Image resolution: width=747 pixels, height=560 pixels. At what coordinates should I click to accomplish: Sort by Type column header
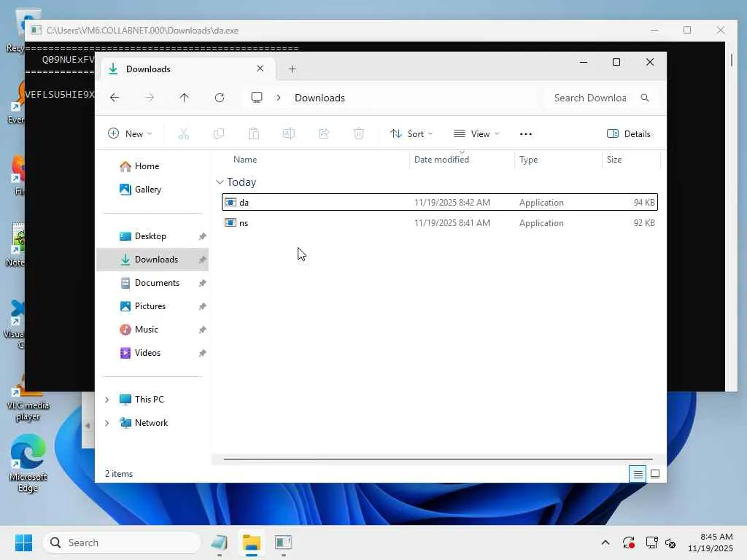558,160
